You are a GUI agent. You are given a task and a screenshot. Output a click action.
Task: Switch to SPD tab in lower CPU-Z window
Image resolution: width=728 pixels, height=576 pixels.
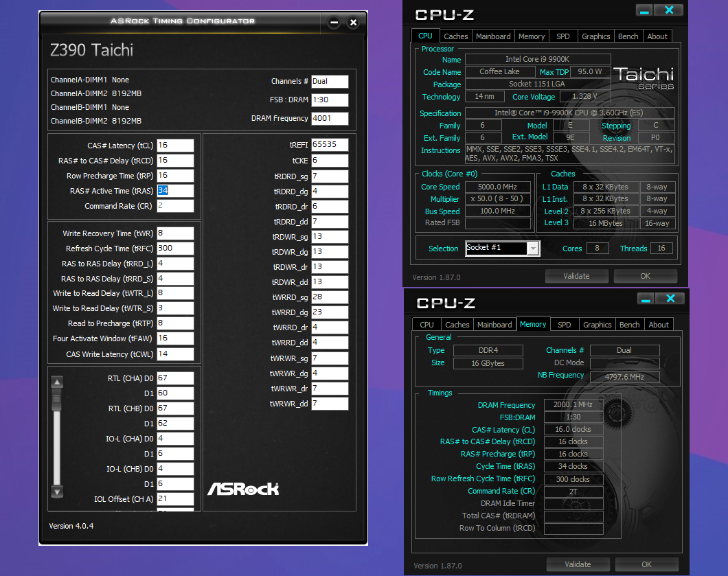point(564,325)
